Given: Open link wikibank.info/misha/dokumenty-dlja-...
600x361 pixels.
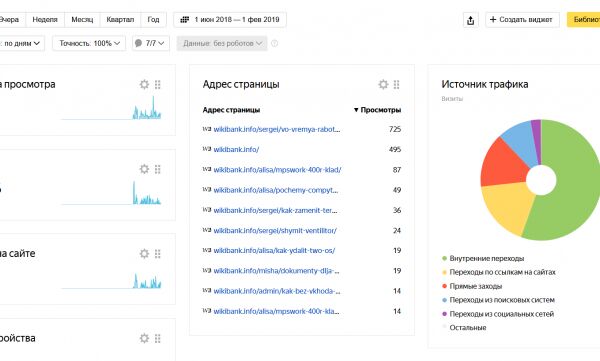Looking at the screenshot, I should [x=276, y=271].
